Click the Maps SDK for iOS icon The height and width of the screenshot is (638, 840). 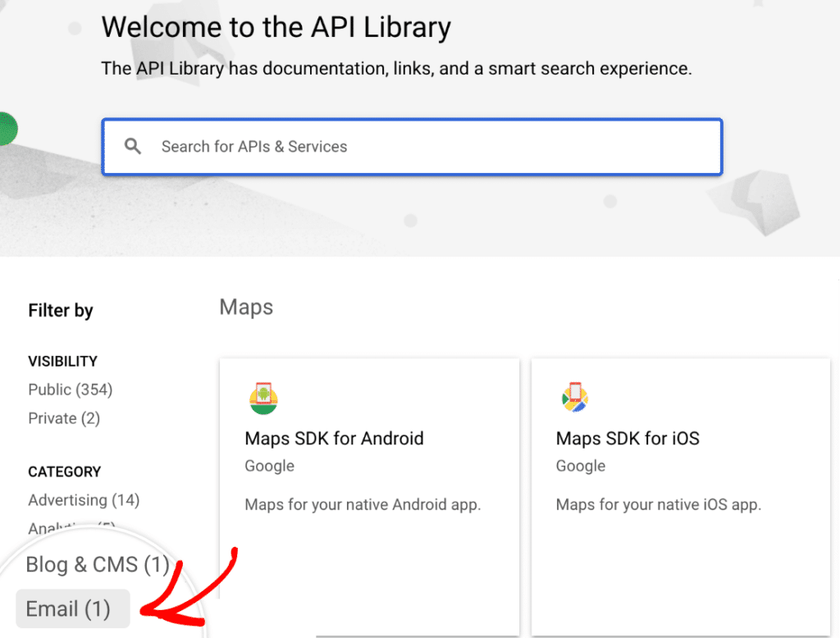[575, 398]
